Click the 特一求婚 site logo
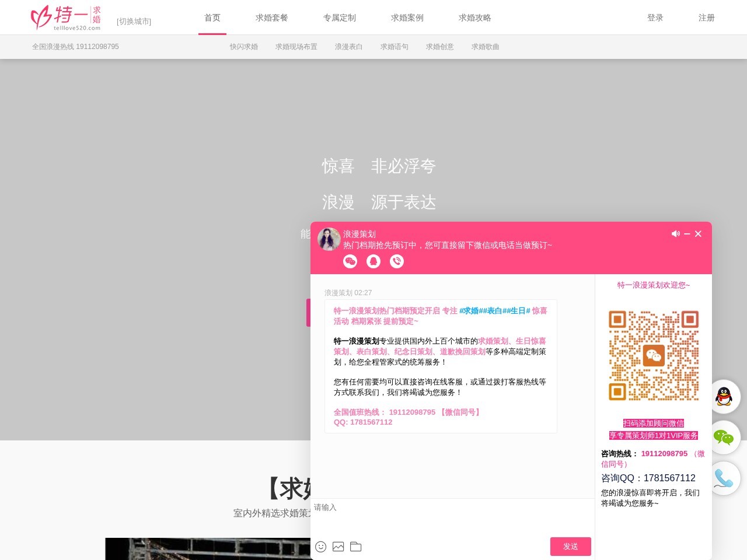 (x=64, y=17)
